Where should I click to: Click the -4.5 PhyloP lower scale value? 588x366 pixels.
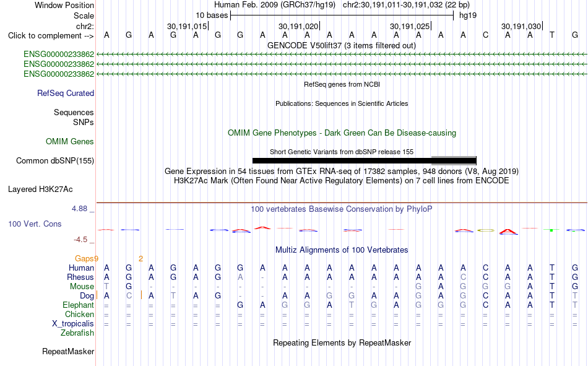(80, 240)
